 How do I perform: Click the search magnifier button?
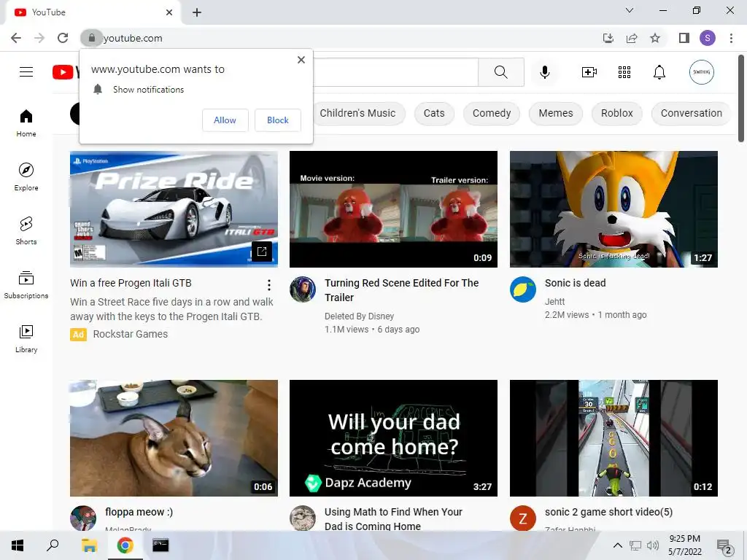(500, 72)
